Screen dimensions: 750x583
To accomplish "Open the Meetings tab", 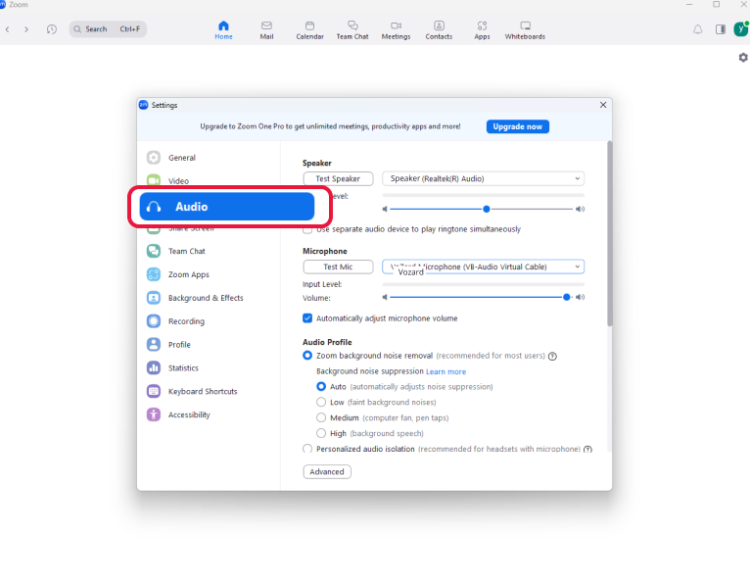I will [396, 30].
